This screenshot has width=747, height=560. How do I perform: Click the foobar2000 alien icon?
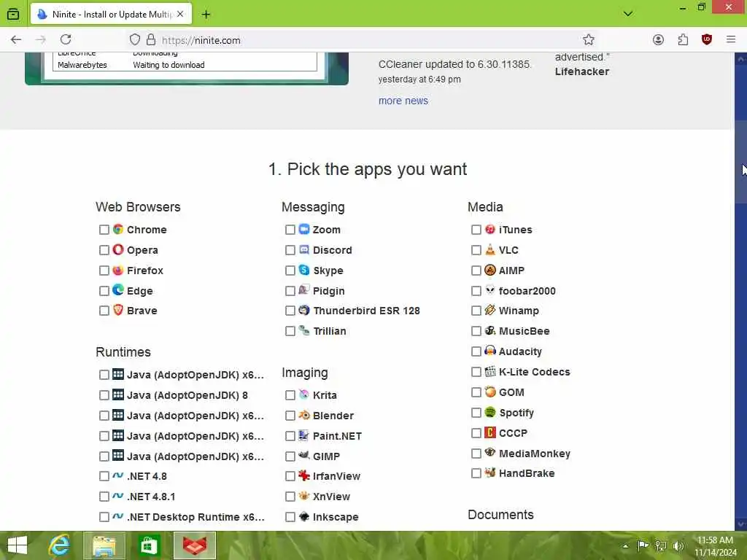click(490, 290)
